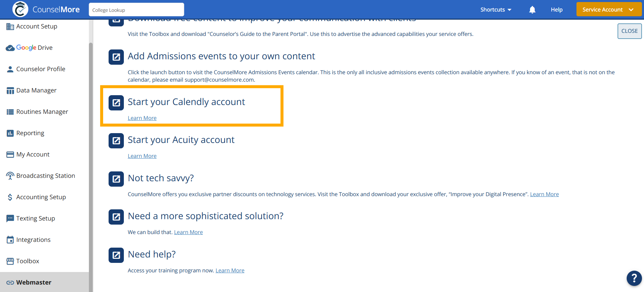Learn More under Calendly account
644x292 pixels.
pyautogui.click(x=142, y=118)
